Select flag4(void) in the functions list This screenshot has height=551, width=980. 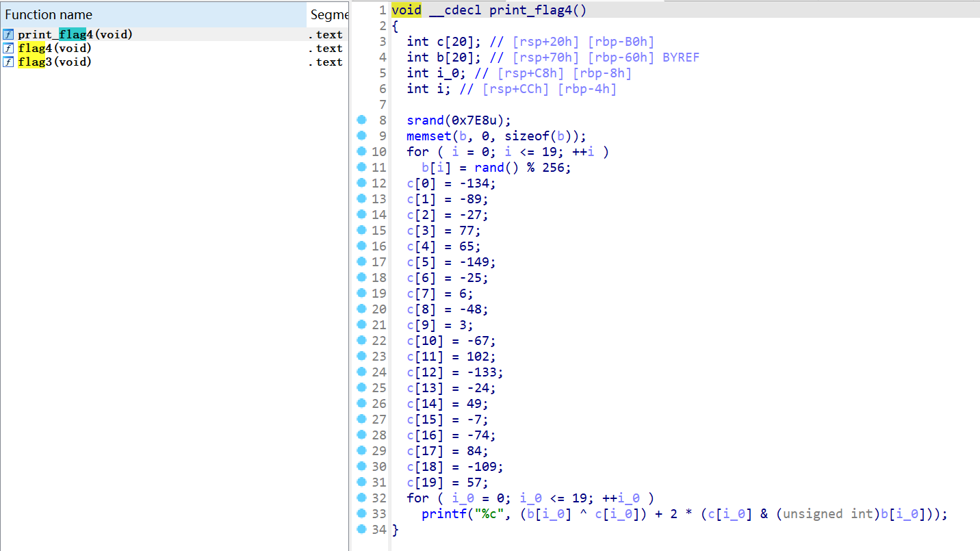pyautogui.click(x=55, y=48)
